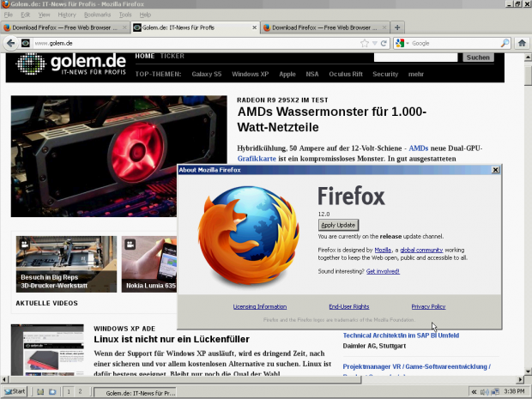532x399 pixels.
Task: Open the Help menu
Action: pos(145,15)
